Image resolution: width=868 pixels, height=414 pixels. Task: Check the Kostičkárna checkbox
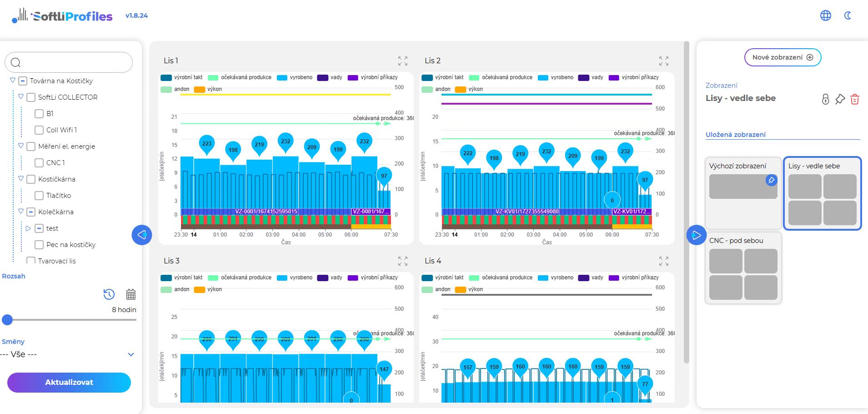click(x=31, y=179)
